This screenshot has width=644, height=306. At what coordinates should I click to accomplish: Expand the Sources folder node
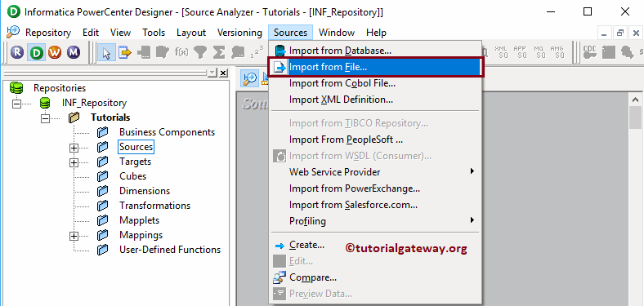point(74,148)
